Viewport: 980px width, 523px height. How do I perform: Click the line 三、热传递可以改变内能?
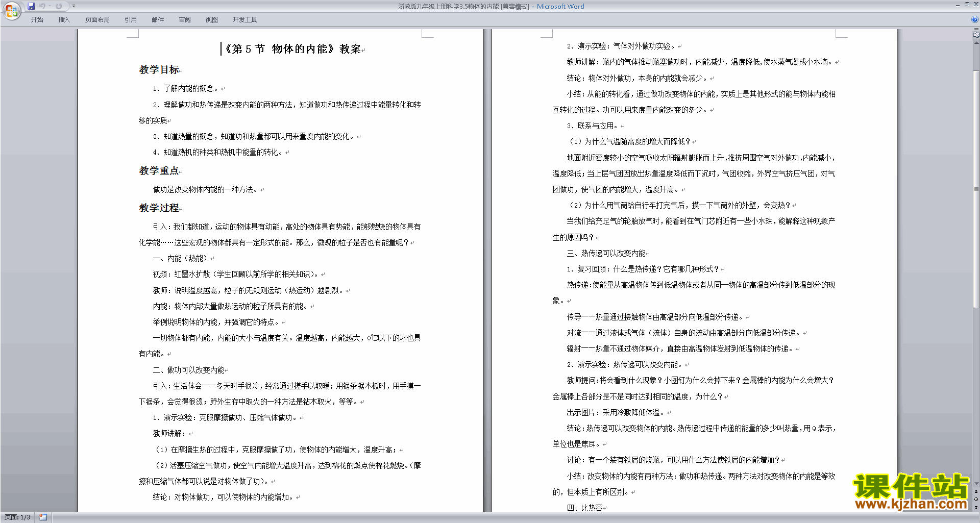pyautogui.click(x=606, y=254)
